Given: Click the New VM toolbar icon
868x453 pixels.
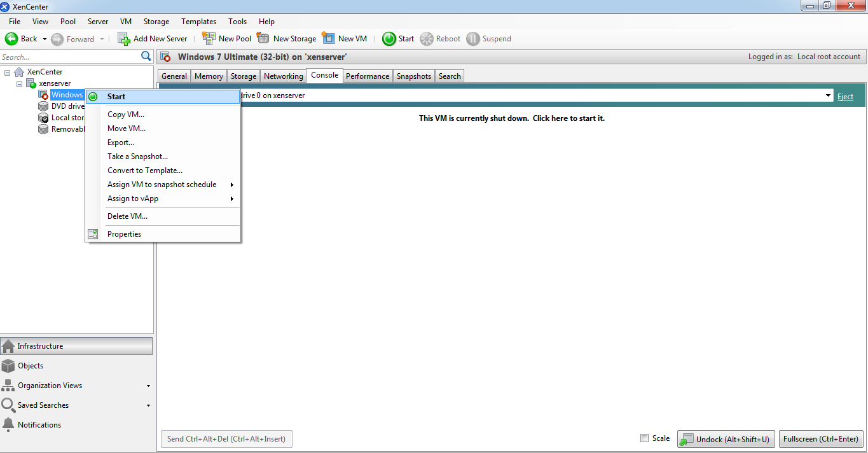Looking at the screenshot, I should point(328,39).
